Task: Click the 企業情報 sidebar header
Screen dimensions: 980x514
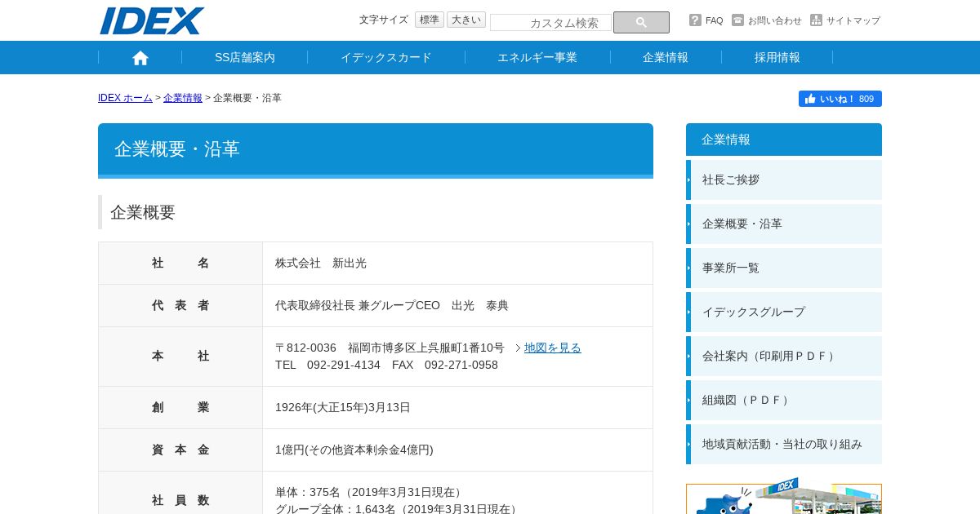Action: coord(784,140)
